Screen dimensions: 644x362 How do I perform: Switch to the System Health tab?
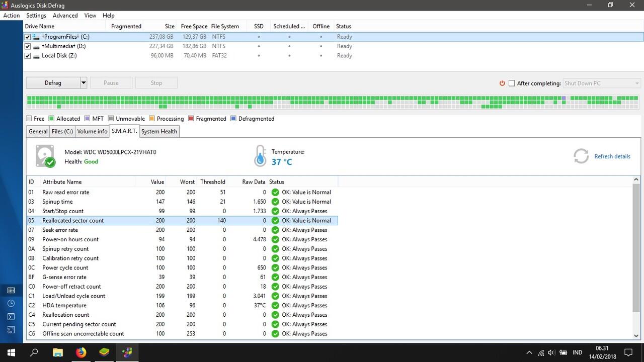click(x=159, y=132)
